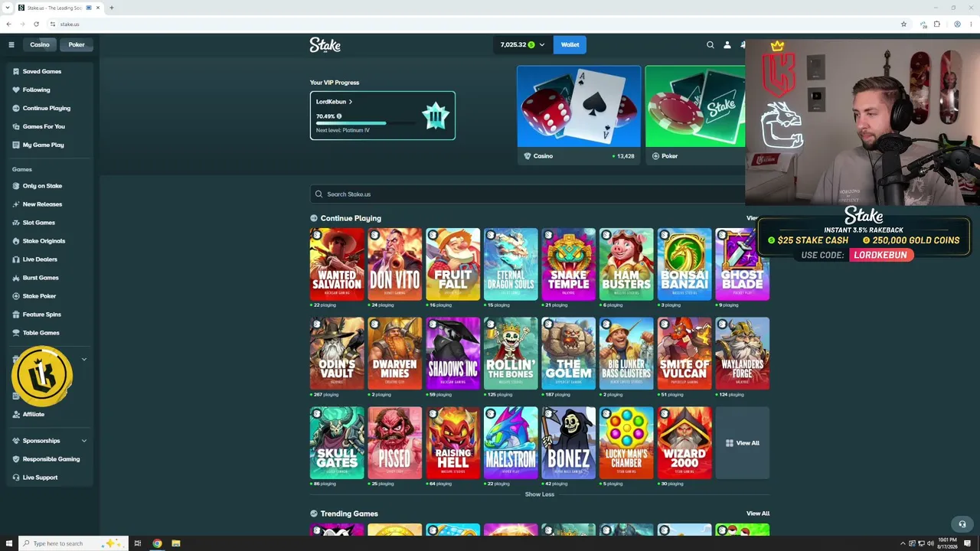Click the My Game Play icon
980x551 pixels.
(x=16, y=145)
